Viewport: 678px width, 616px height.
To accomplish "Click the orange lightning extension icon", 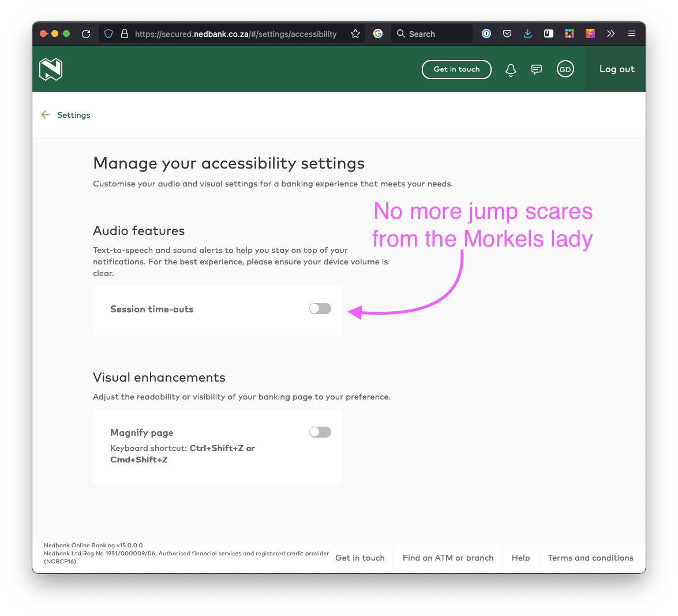I will click(x=590, y=33).
